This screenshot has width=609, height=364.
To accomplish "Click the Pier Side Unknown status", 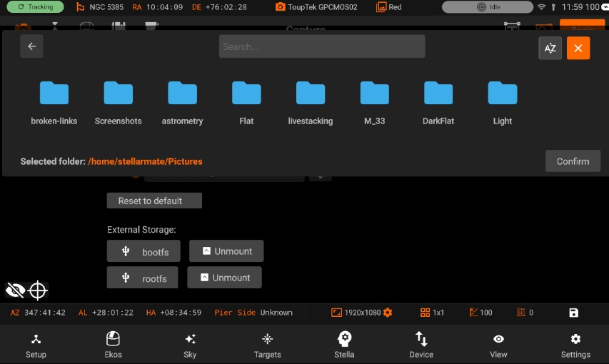I will pos(253,313).
